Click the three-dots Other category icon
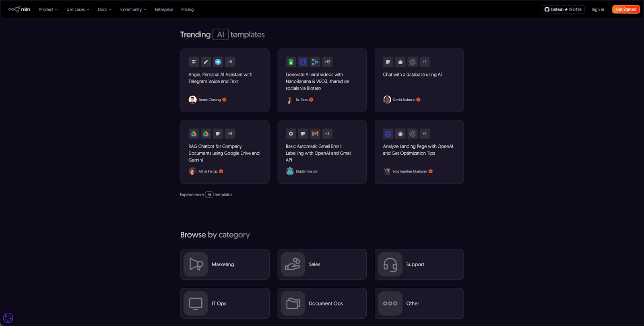The height and width of the screenshot is (326, 644). click(x=390, y=303)
